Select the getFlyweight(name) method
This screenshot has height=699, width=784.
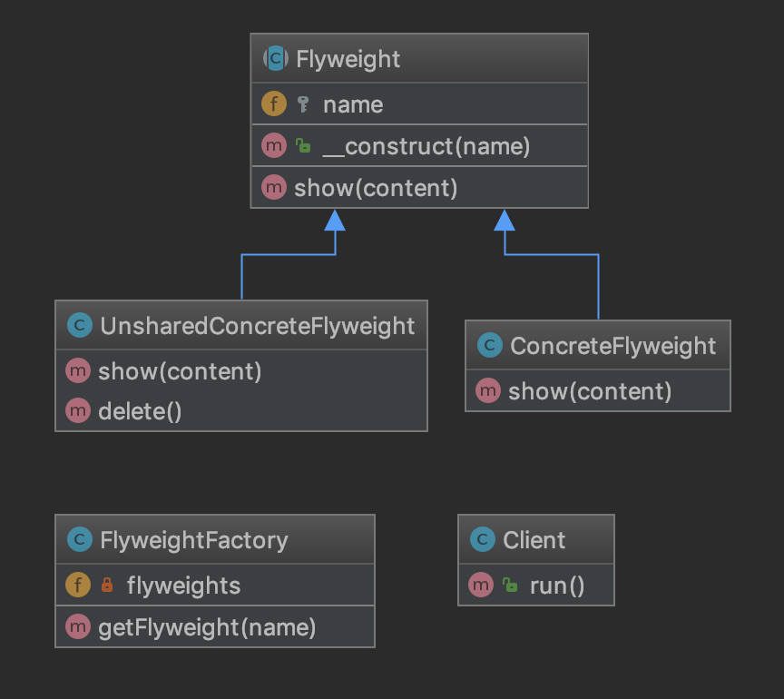point(207,627)
